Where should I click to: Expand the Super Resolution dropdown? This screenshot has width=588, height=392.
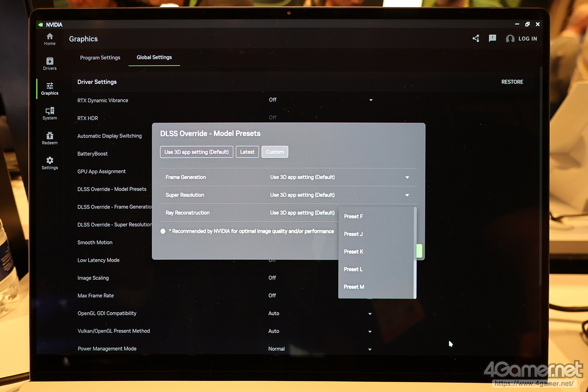point(407,195)
